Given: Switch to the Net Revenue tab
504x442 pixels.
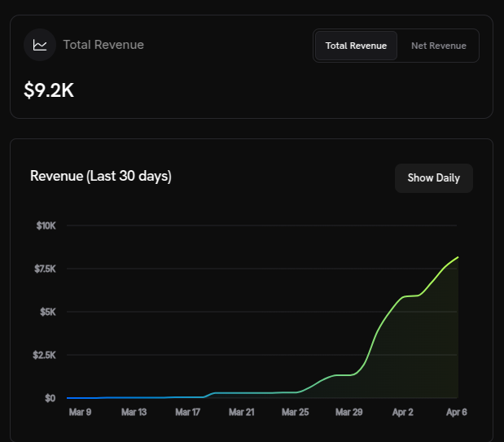Looking at the screenshot, I should click(438, 46).
